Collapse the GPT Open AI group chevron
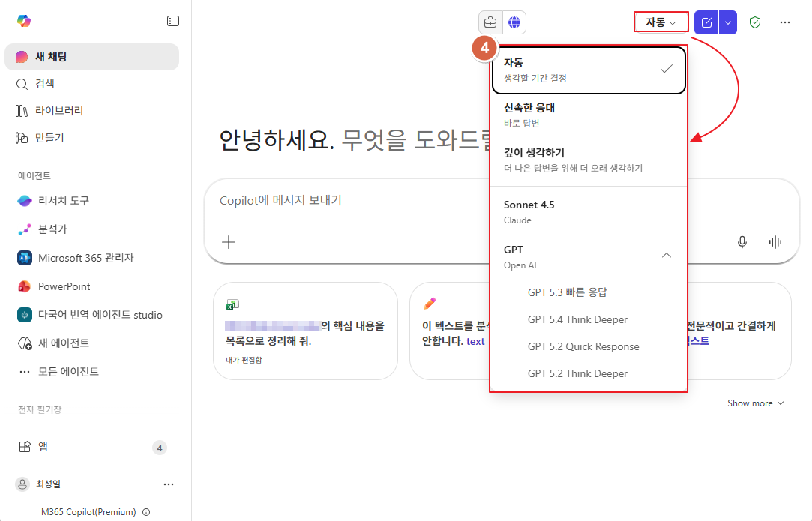 (667, 256)
